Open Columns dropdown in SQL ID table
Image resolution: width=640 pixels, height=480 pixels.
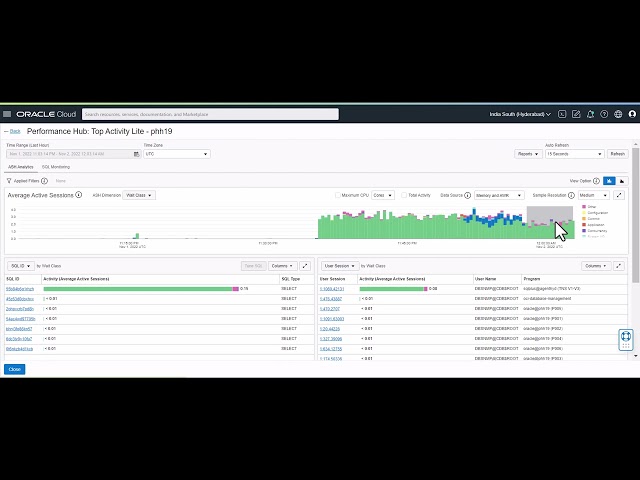(x=282, y=266)
